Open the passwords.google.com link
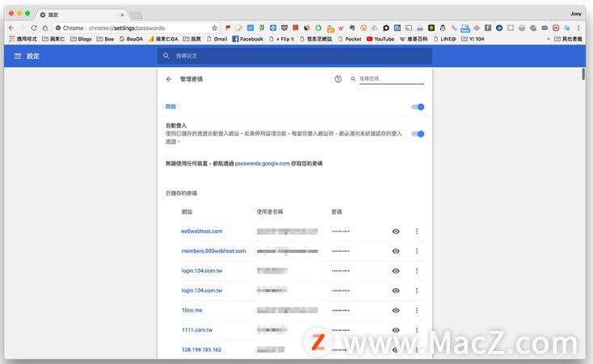The height and width of the screenshot is (364, 593). [x=263, y=163]
